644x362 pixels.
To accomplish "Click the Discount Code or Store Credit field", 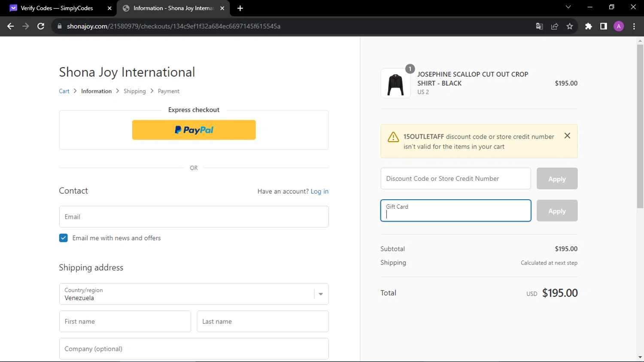I will (x=456, y=179).
